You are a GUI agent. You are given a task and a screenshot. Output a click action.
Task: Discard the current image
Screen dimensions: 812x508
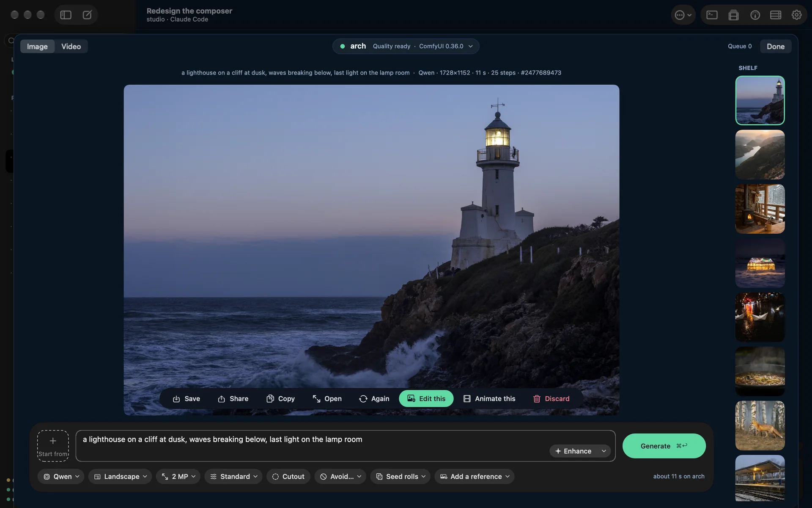point(551,399)
